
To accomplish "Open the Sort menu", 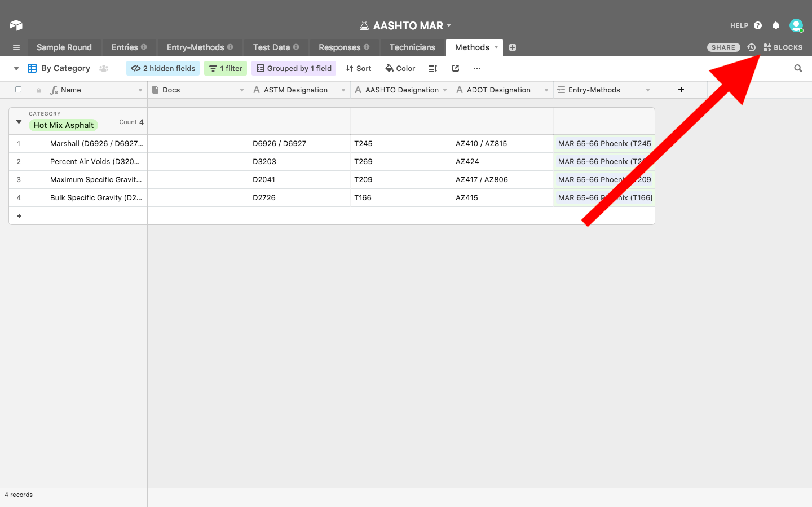I will click(x=359, y=68).
